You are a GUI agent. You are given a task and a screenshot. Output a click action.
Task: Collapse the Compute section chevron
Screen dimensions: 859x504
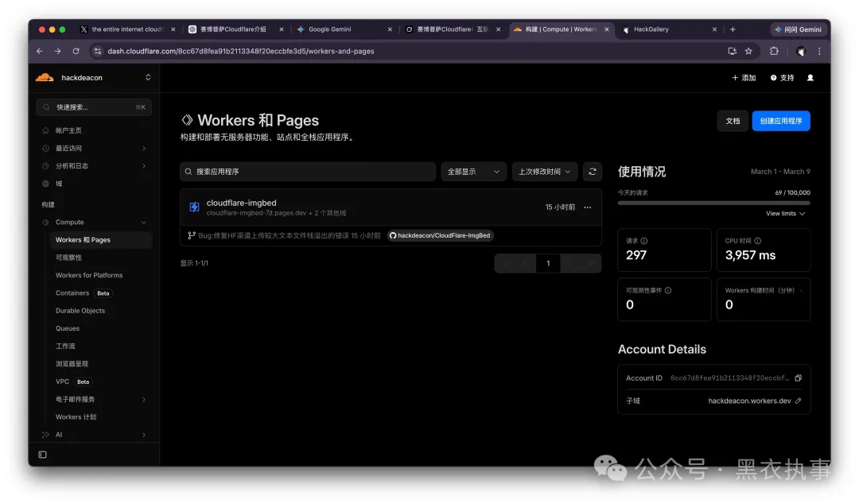[x=144, y=223]
